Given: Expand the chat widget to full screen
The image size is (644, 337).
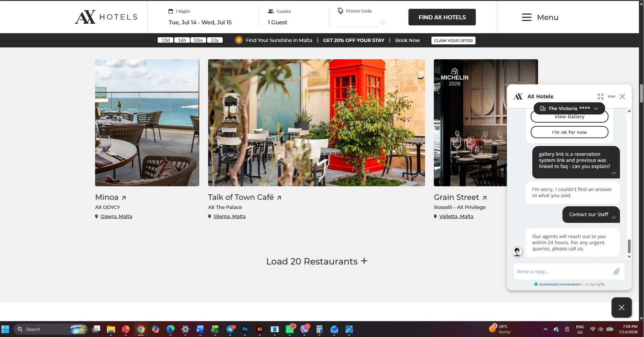Looking at the screenshot, I should [601, 97].
